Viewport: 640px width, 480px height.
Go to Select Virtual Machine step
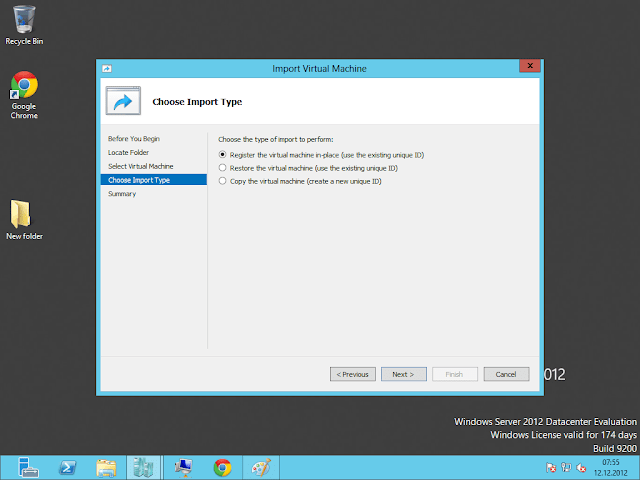141,166
